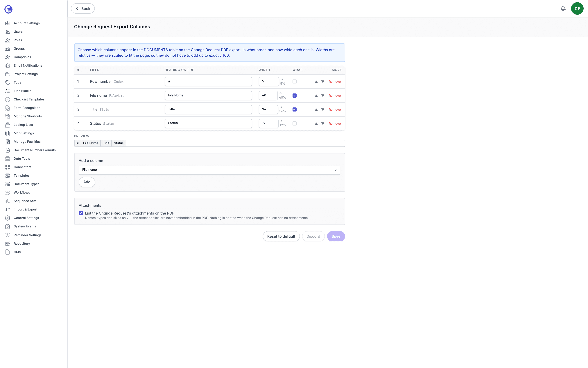Click the Users sidebar icon
Screen dimensions: 588x368
tap(8, 32)
